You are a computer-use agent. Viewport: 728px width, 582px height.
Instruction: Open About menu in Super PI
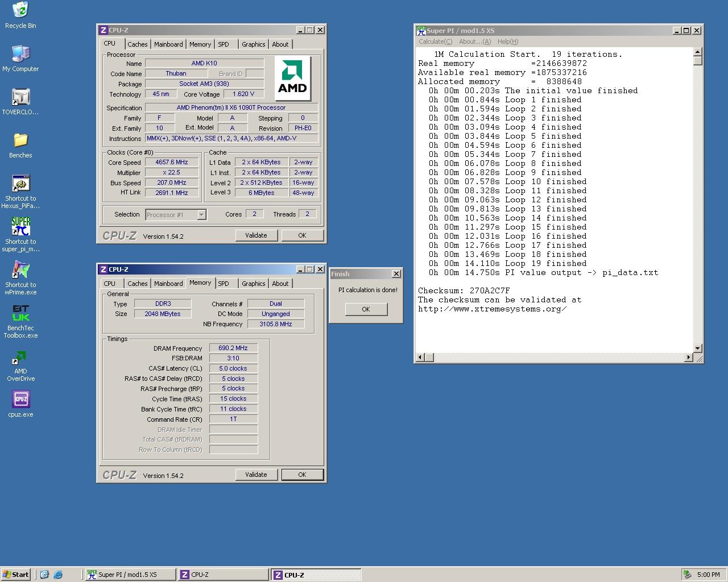click(475, 41)
